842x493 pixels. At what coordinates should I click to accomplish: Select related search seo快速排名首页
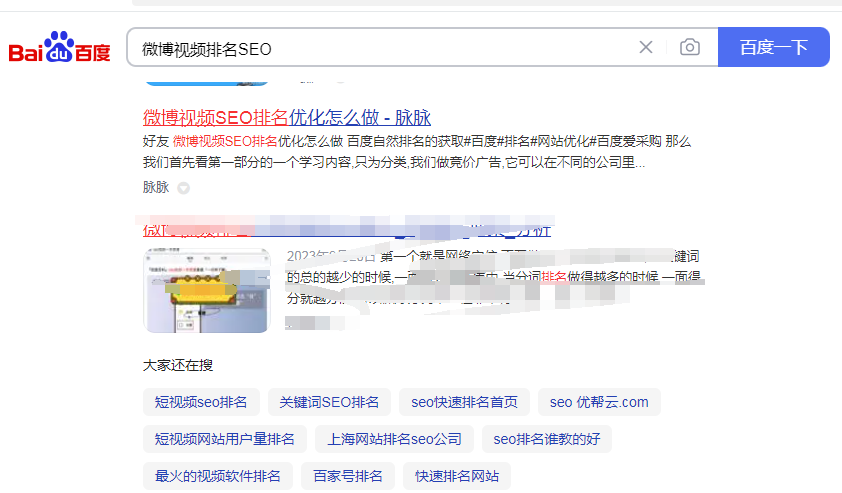[464, 402]
